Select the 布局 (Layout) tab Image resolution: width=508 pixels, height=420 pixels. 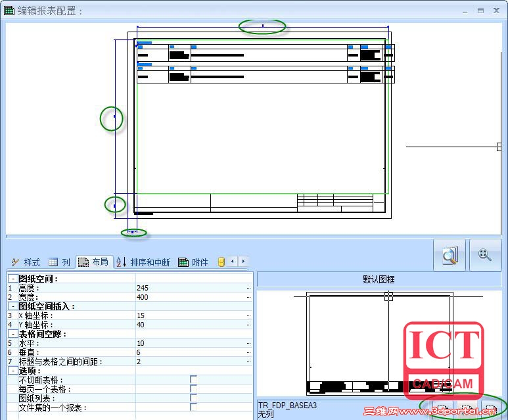tap(93, 262)
